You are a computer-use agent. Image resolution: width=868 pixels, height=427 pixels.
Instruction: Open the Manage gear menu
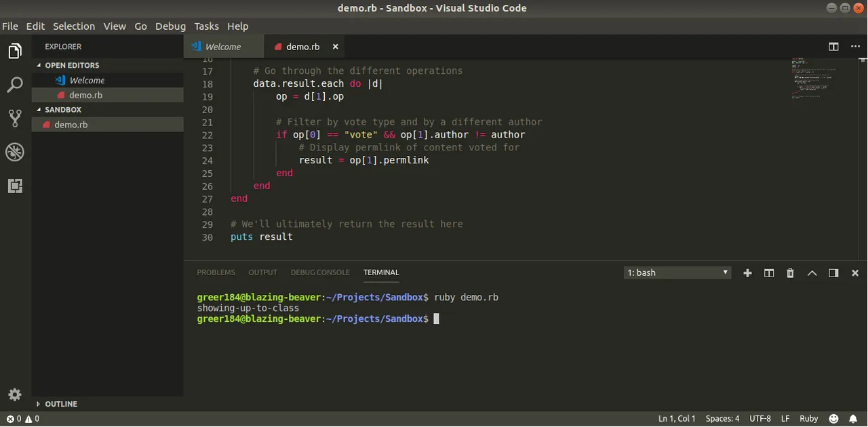15,394
